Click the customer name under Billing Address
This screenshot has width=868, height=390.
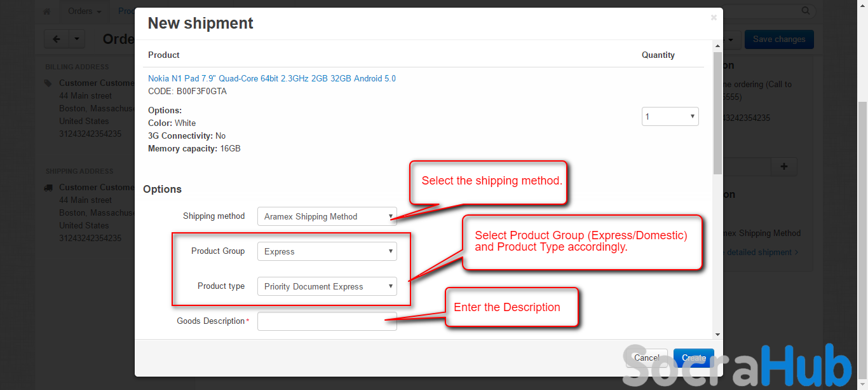point(97,83)
